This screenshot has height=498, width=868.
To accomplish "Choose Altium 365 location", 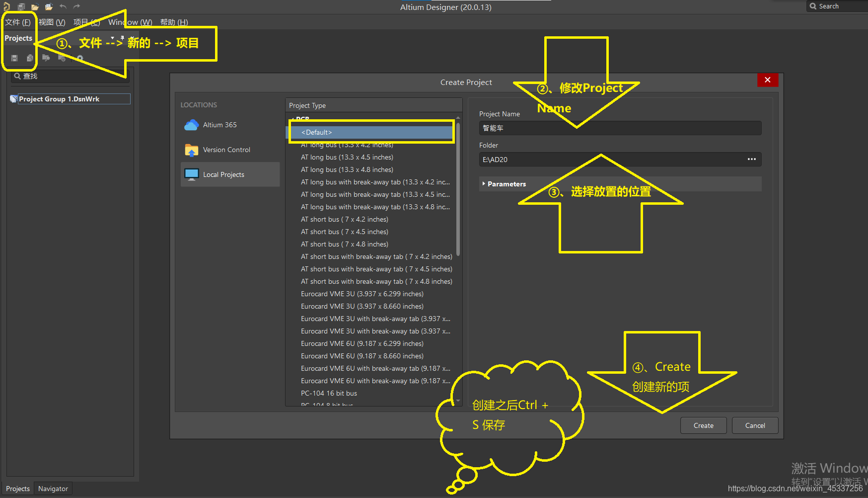I will coord(230,125).
